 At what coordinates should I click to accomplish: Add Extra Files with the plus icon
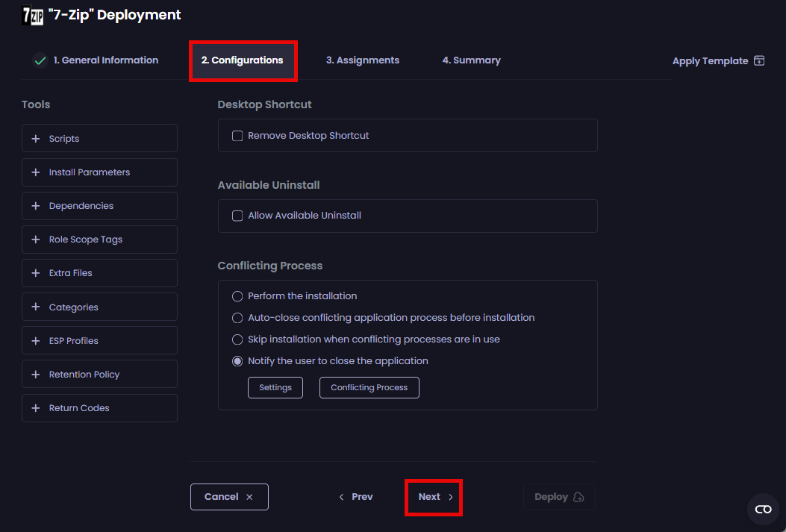(x=35, y=272)
